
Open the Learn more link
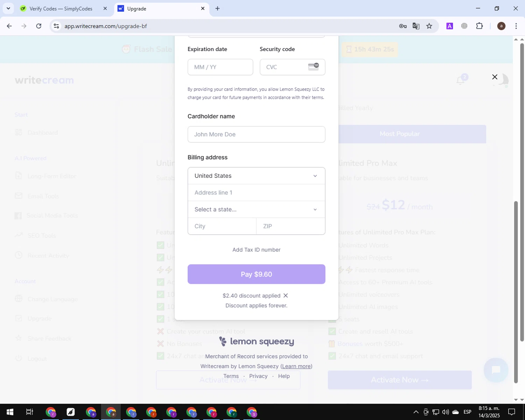coord(296,366)
